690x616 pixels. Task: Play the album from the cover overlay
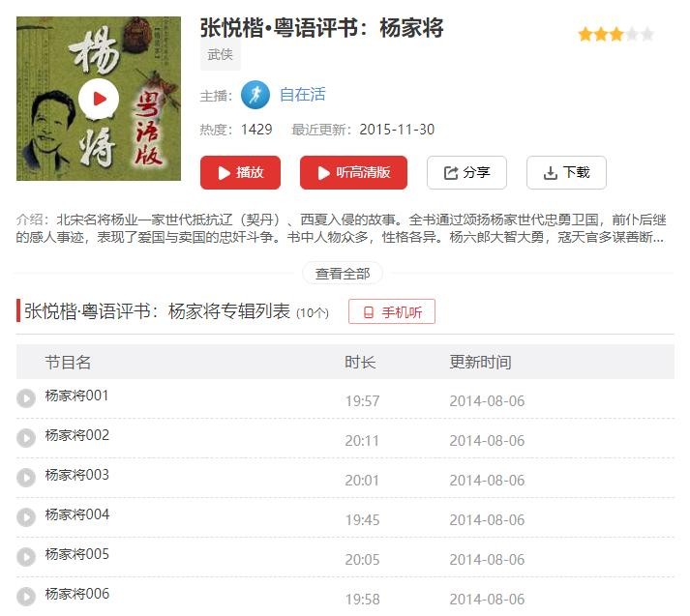(99, 99)
